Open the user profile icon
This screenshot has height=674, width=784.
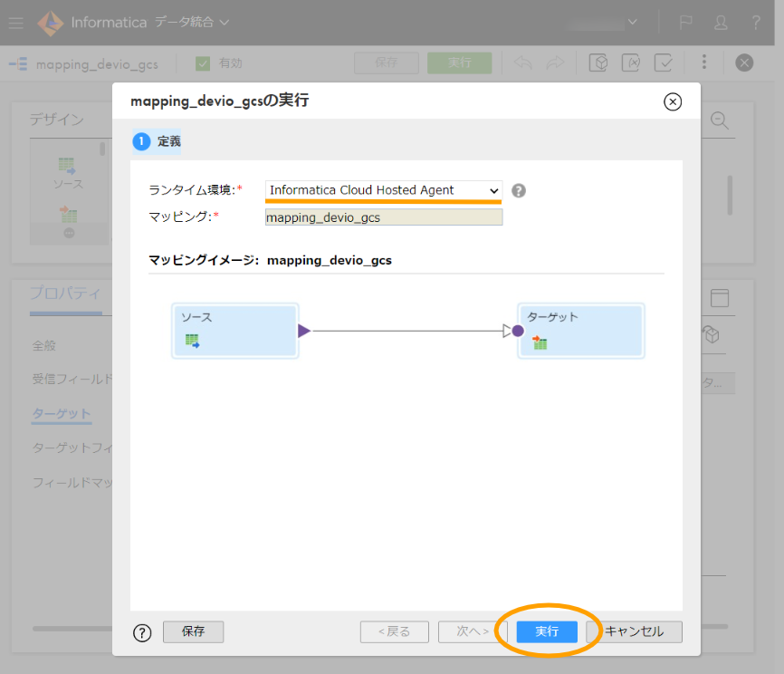[x=721, y=23]
